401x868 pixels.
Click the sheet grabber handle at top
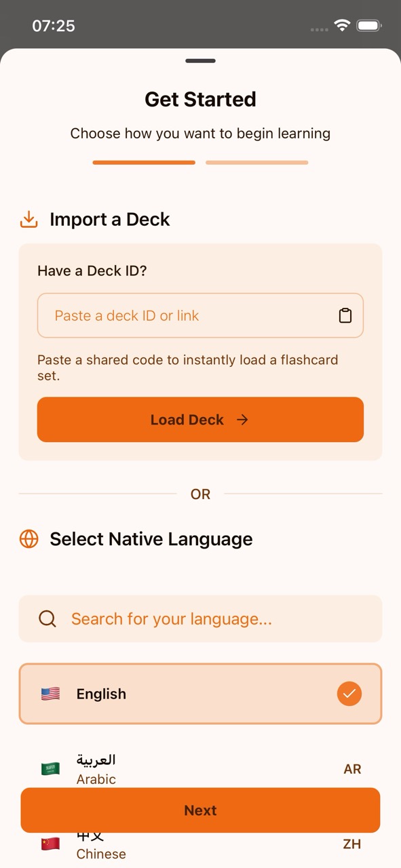tap(200, 60)
